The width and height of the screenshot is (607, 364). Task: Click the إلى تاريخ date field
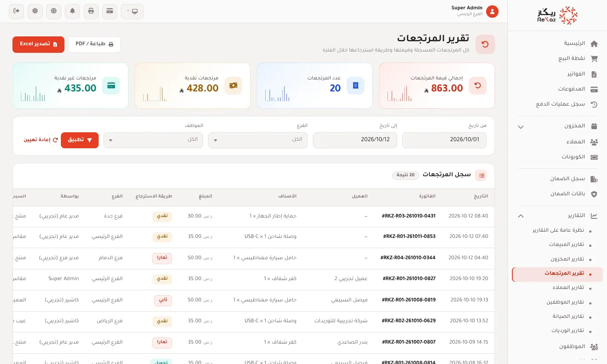pyautogui.click(x=355, y=140)
